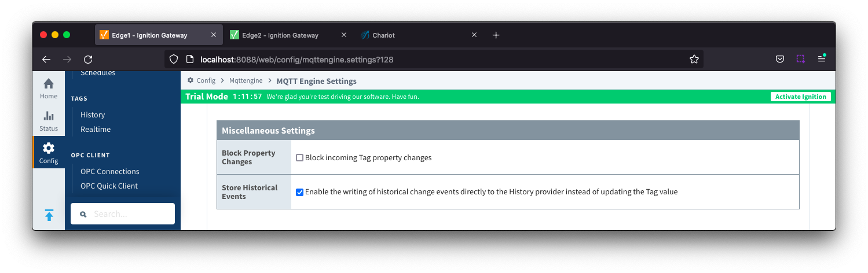This screenshot has width=868, height=273.
Task: Click the shield tracking protection icon
Action: pyautogui.click(x=173, y=59)
